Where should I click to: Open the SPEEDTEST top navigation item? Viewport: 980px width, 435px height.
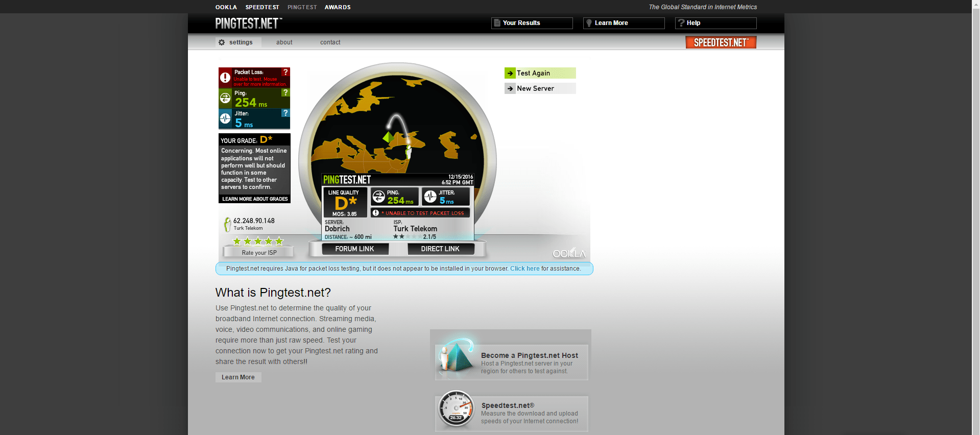(262, 7)
